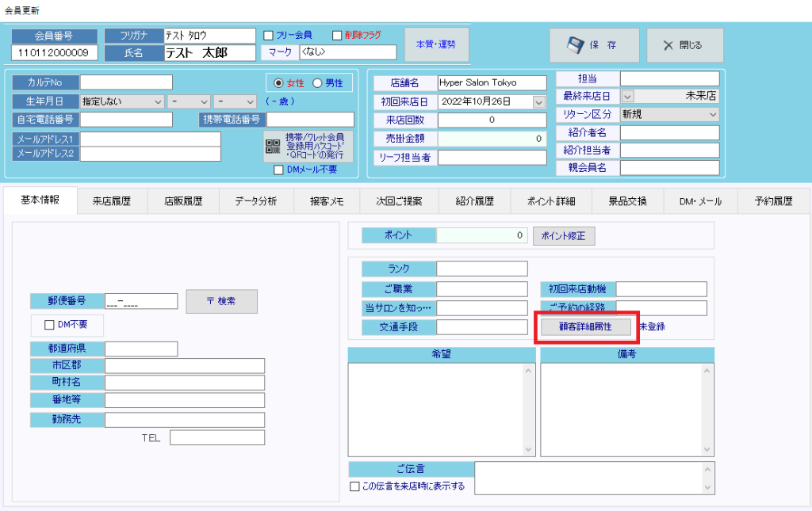Check the この伝言を来店時に表示する checkbox
Image resolution: width=812 pixels, height=511 pixels.
point(354,486)
